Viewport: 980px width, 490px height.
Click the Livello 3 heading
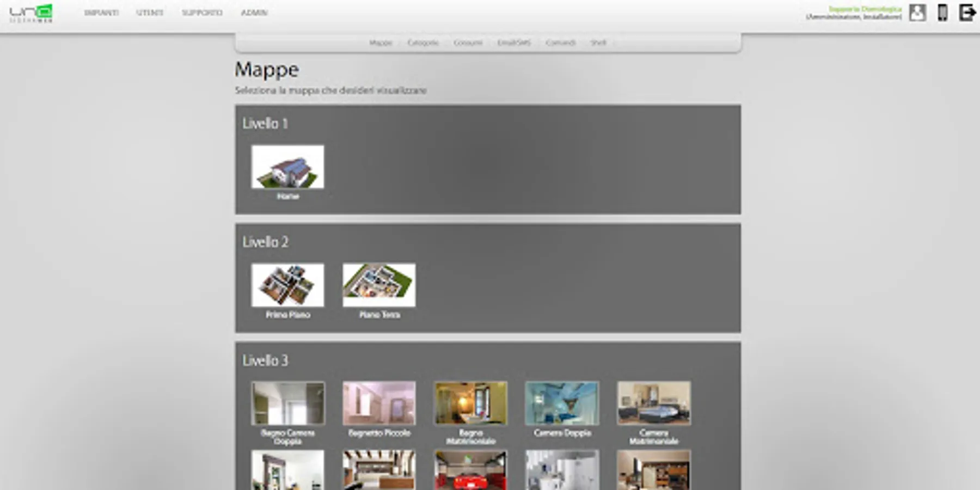coord(265,360)
